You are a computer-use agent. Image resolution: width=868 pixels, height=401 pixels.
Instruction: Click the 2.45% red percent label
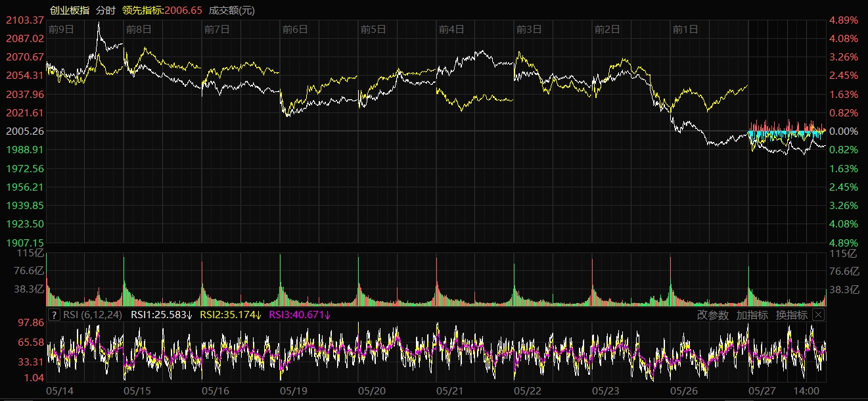tap(844, 76)
